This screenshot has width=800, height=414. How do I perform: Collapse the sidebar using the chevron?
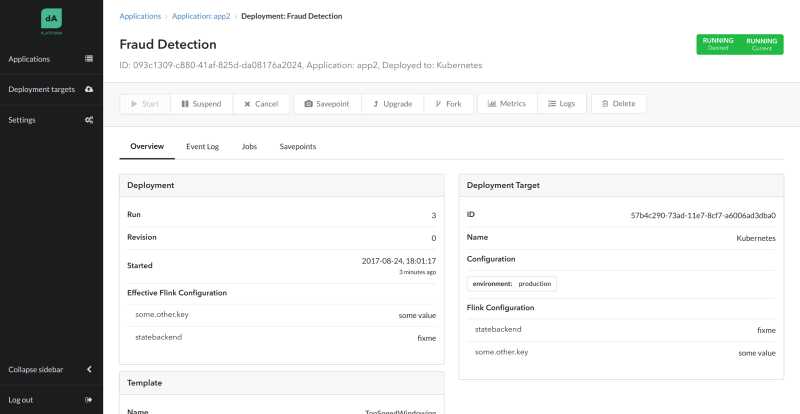click(x=89, y=369)
